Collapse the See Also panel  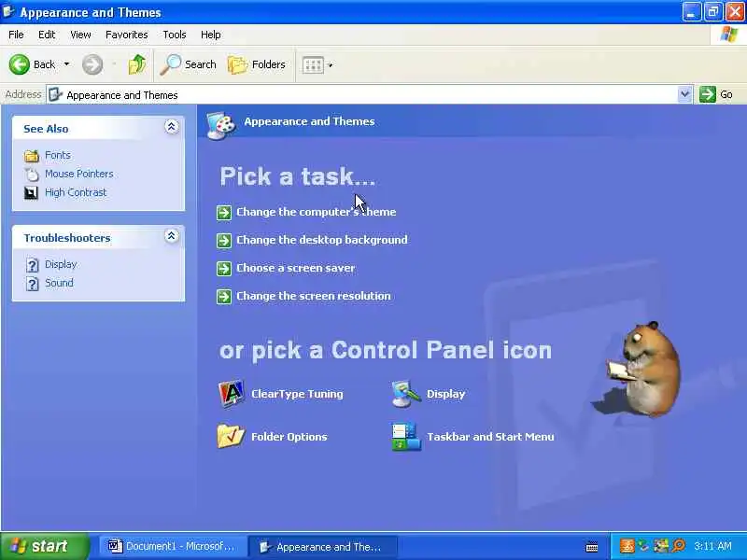point(172,127)
